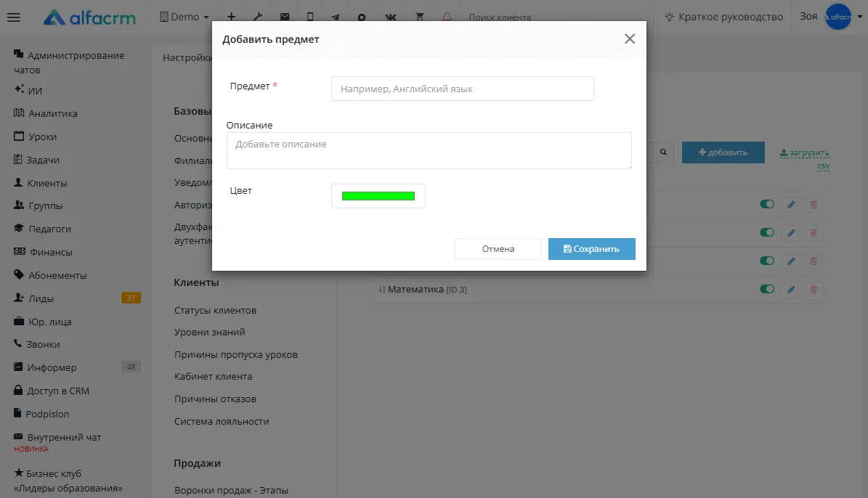This screenshot has height=498, width=868.
Task: Save the subject with Сохранить
Action: pyautogui.click(x=592, y=249)
